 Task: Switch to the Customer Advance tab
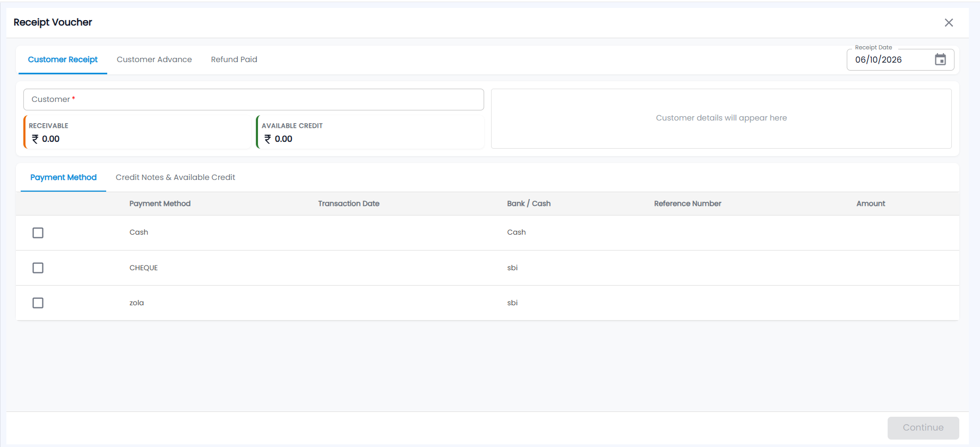(x=154, y=59)
